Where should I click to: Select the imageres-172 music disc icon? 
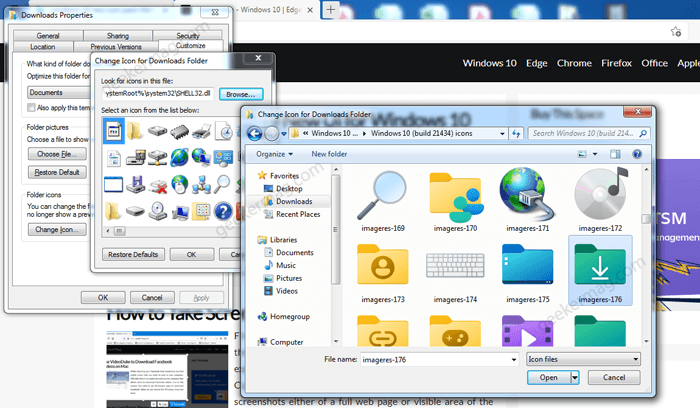tap(600, 202)
